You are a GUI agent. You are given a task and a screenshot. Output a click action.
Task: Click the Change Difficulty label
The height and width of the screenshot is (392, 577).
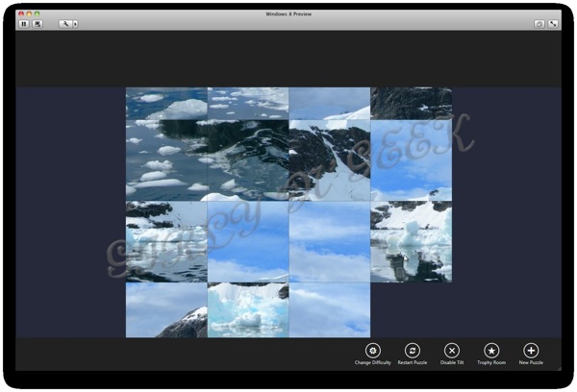tap(373, 362)
